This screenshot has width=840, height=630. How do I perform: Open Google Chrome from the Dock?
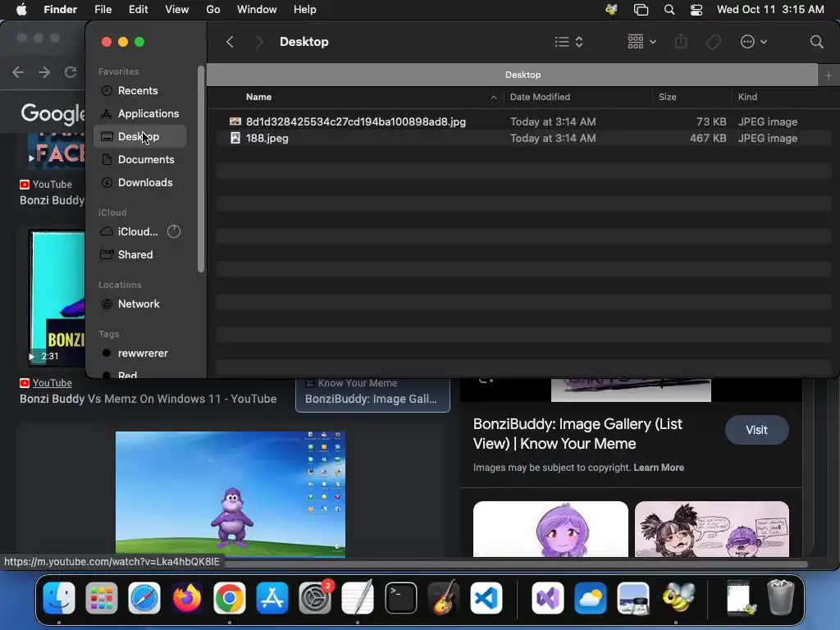click(x=230, y=598)
